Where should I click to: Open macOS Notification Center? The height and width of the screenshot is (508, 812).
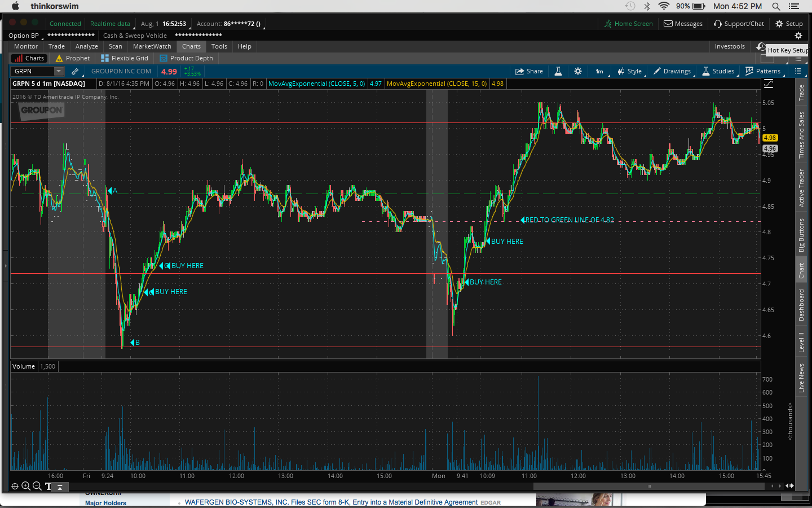coord(794,6)
